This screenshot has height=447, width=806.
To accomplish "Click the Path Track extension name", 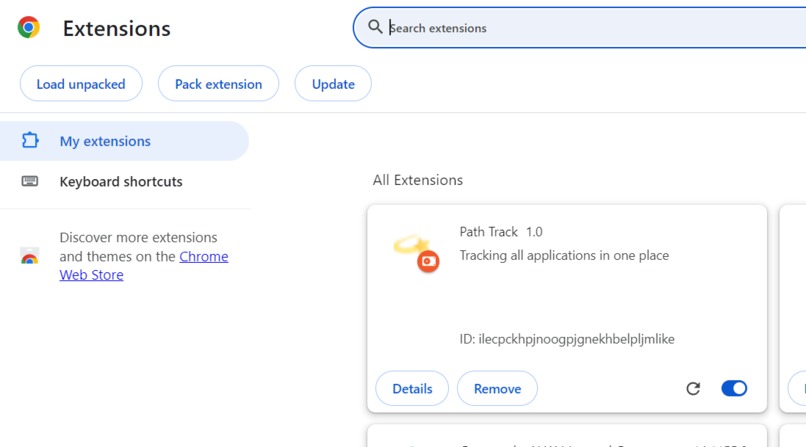I will coord(488,232).
